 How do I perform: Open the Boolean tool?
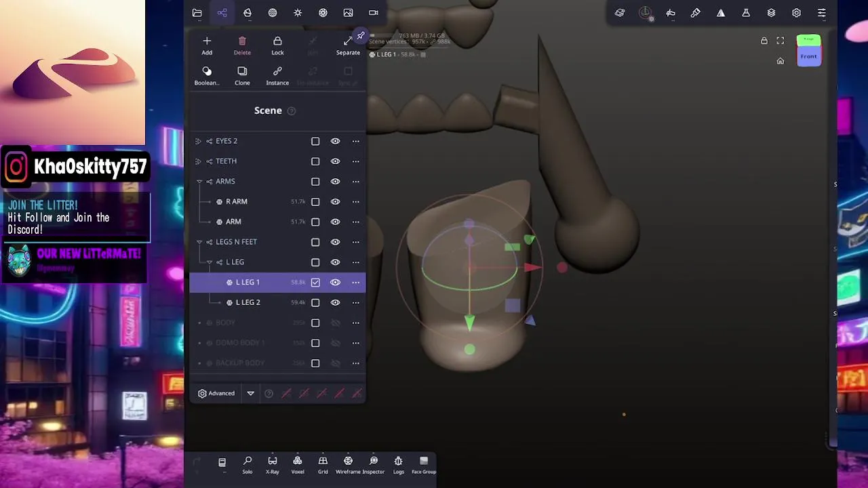click(x=207, y=75)
